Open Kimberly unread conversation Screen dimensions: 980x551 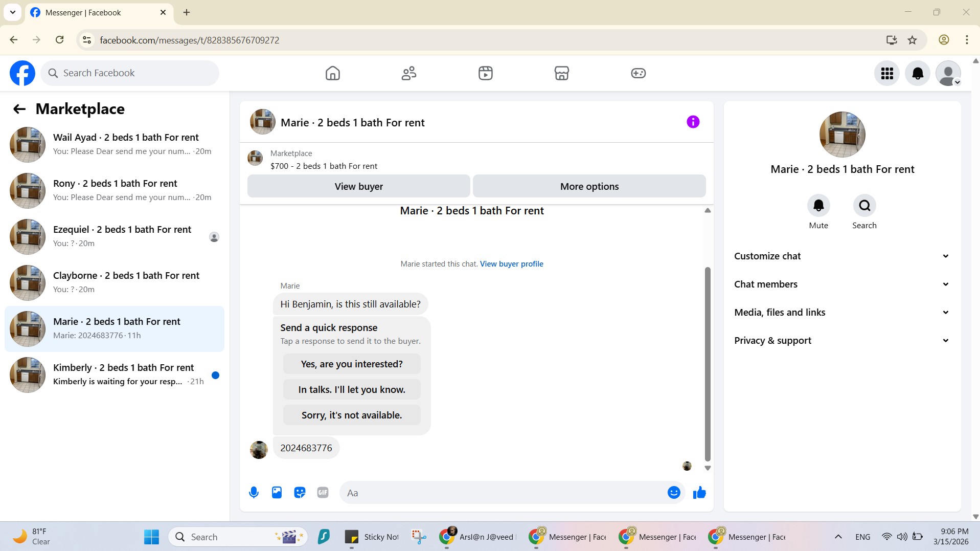(115, 375)
